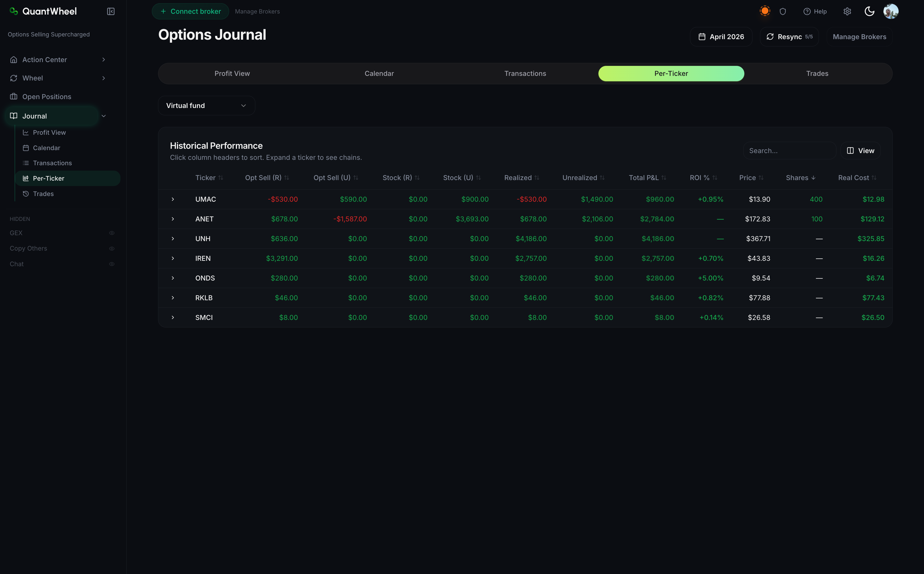Show the hidden Copy Others eye icon
Viewport: 924px width, 574px height.
(x=112, y=249)
